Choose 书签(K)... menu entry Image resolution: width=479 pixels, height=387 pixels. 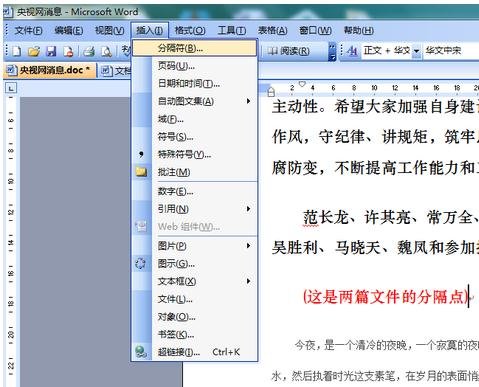tap(195, 334)
